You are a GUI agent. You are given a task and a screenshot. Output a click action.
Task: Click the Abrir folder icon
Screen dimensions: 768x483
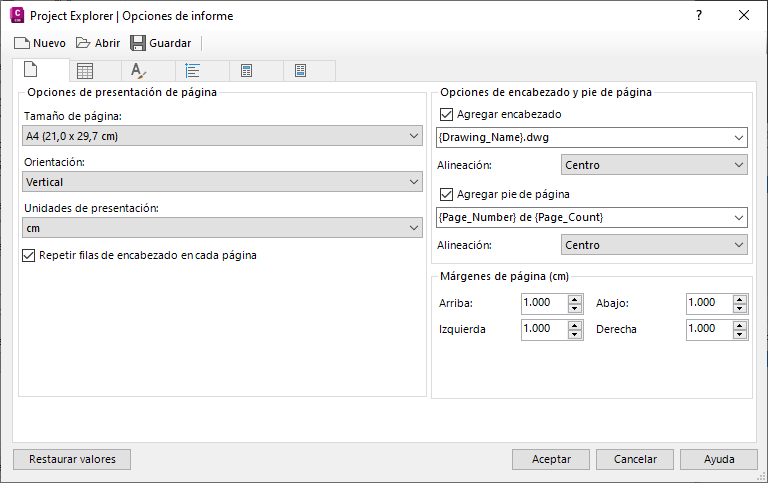point(84,43)
